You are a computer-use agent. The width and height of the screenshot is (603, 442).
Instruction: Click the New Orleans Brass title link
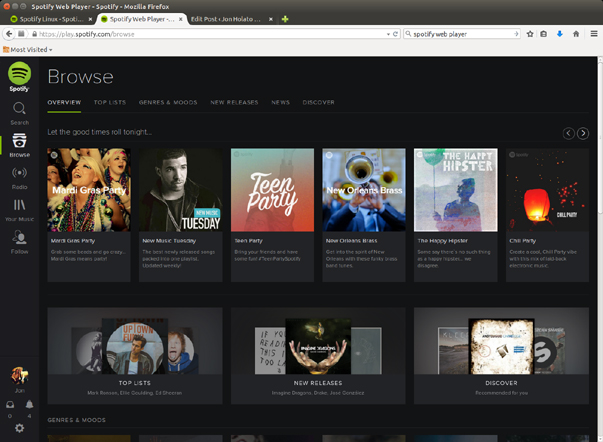(x=351, y=241)
